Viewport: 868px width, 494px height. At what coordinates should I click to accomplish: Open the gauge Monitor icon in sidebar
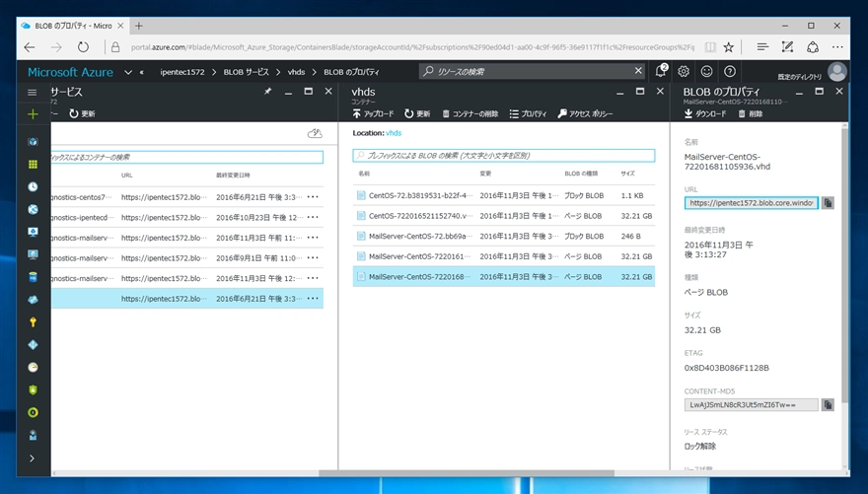tap(33, 368)
